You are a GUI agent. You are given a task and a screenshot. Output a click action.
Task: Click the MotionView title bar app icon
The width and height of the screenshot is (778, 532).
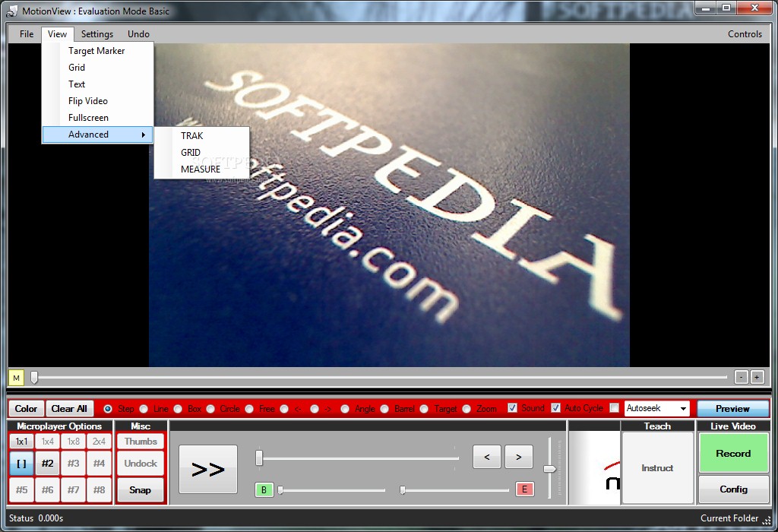pos(12,11)
